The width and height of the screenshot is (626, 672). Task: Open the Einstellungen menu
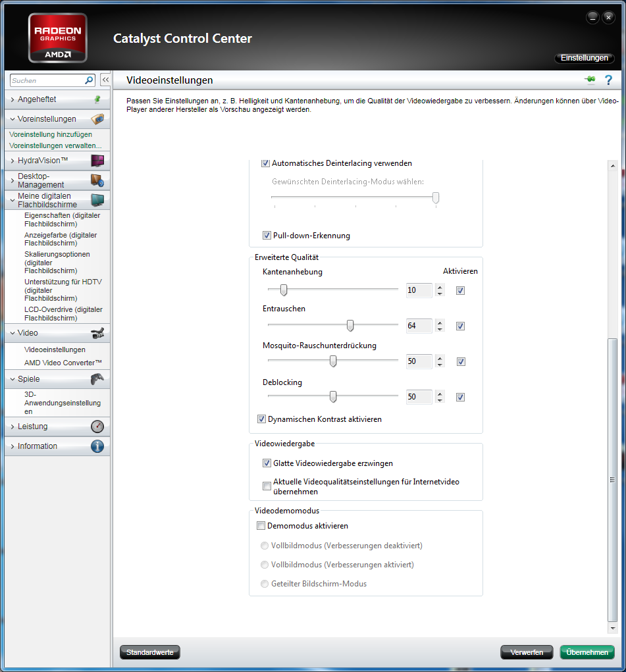[x=585, y=58]
